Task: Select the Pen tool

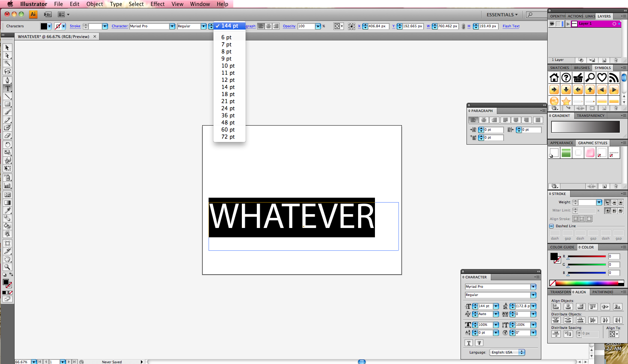Action: [x=7, y=80]
